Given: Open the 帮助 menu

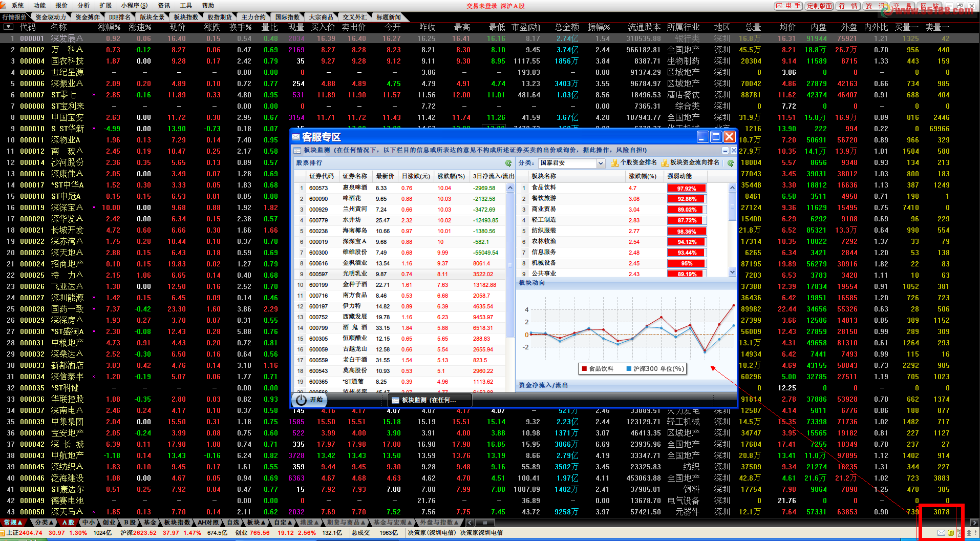Looking at the screenshot, I should (208, 6).
